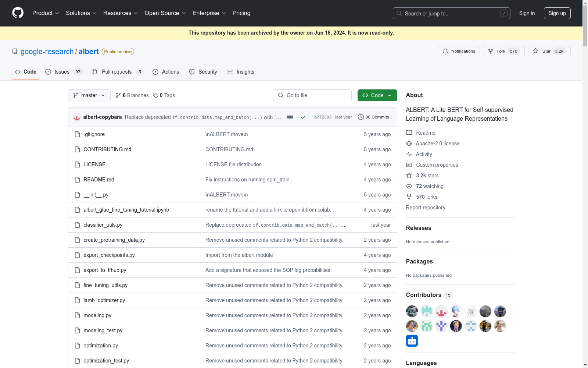View the Apache-2.0 license link
Viewport: 588px width, 368px height.
(x=433, y=144)
